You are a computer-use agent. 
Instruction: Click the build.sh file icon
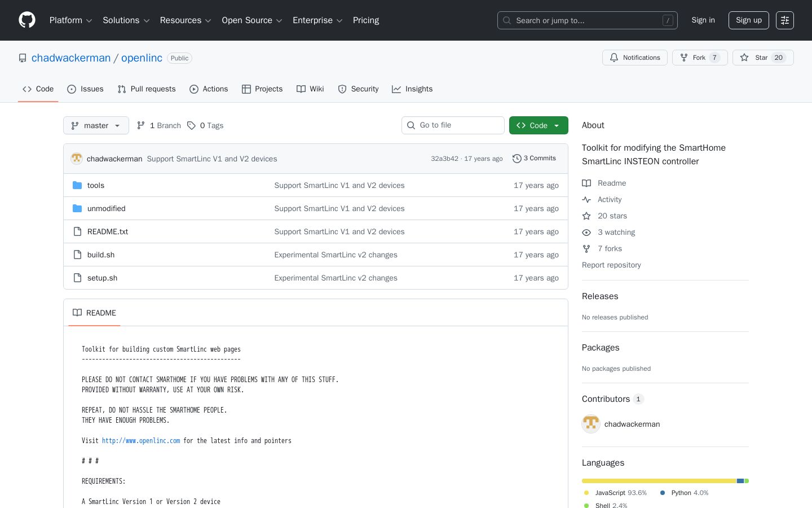pyautogui.click(x=77, y=255)
